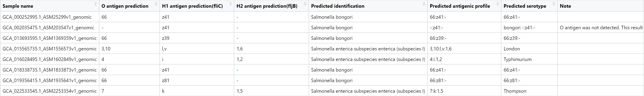Click the sort icon for Sample name column
This screenshot has width=644, height=96.
coord(95,4)
